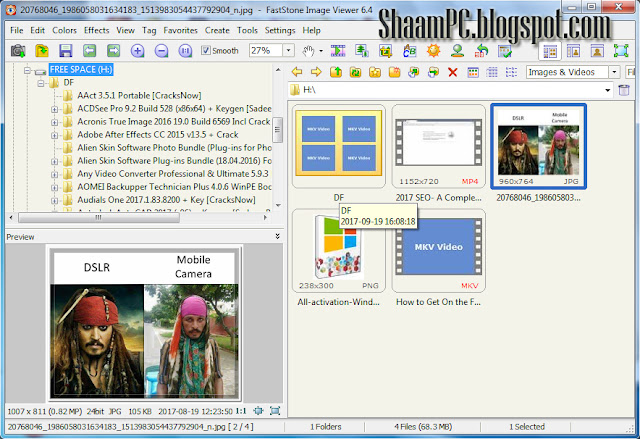Expand the Adobe After Effects CC folder
The height and width of the screenshot is (439, 640).
tap(54, 135)
